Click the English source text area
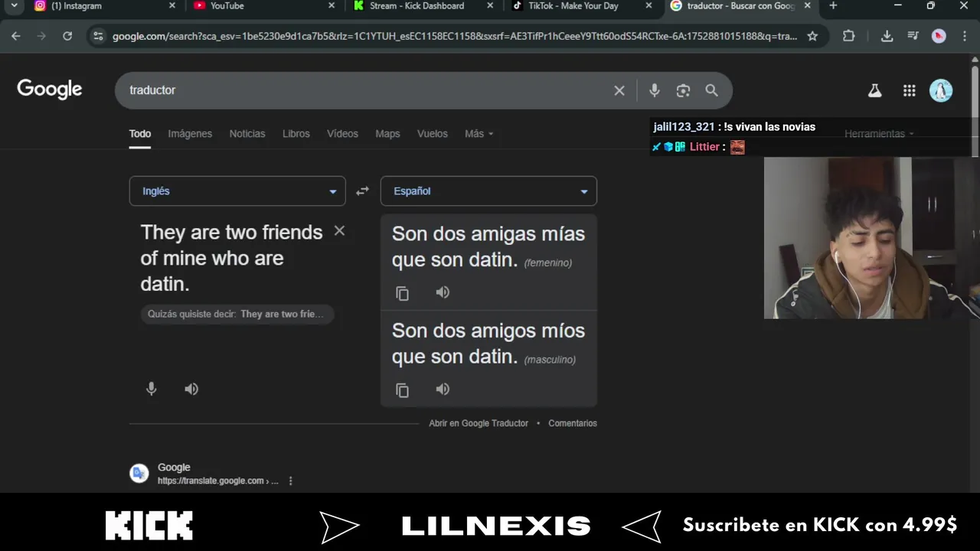The width and height of the screenshot is (980, 551). click(x=232, y=258)
